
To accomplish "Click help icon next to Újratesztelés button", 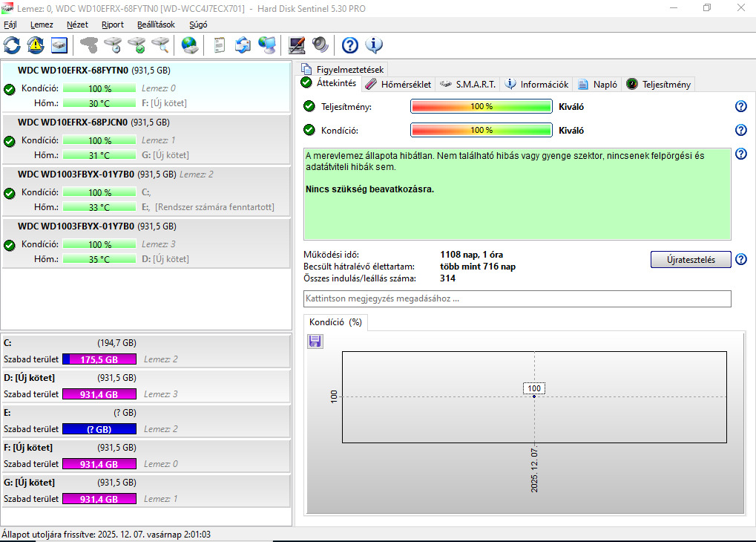I will pos(741,259).
